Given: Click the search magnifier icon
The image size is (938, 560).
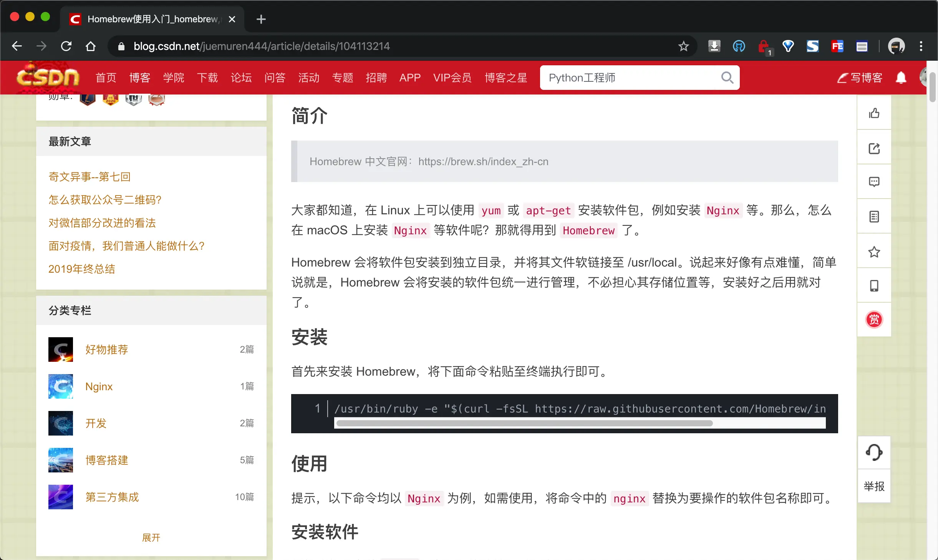Looking at the screenshot, I should [727, 77].
